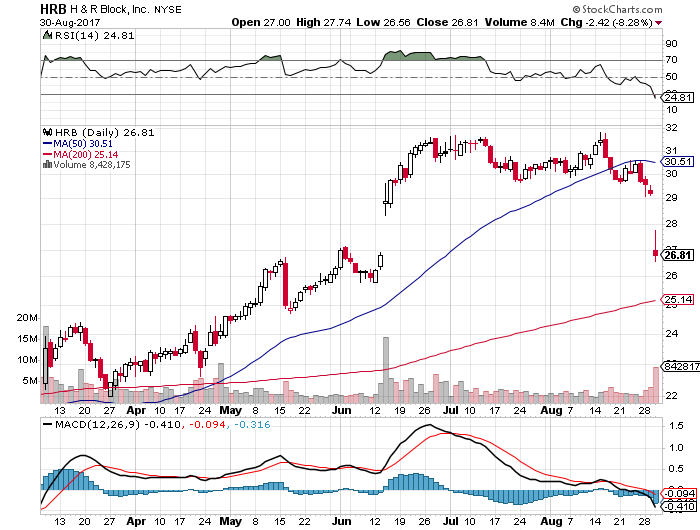Select the Jul label on time axis
This screenshot has height=530, width=700.
[x=453, y=410]
